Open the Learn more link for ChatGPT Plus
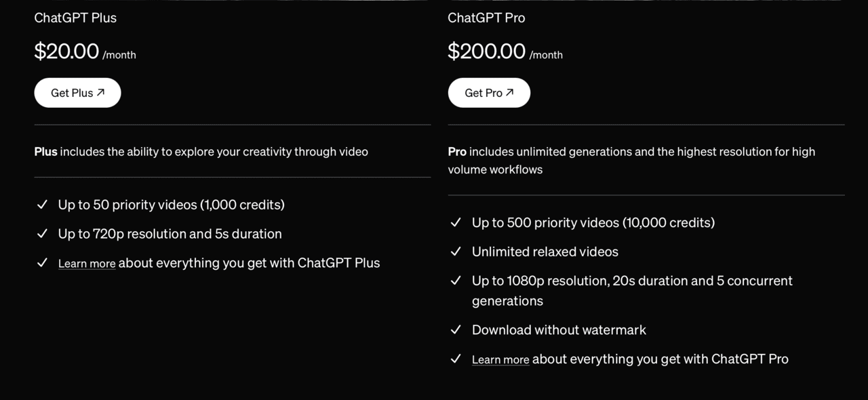The image size is (868, 400). pos(87,264)
